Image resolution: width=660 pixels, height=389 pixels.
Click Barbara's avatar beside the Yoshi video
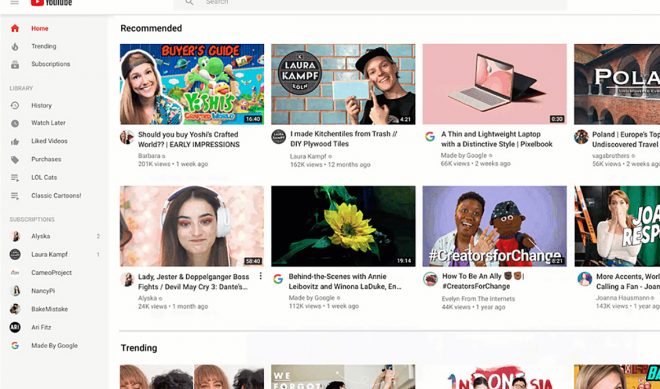127,137
